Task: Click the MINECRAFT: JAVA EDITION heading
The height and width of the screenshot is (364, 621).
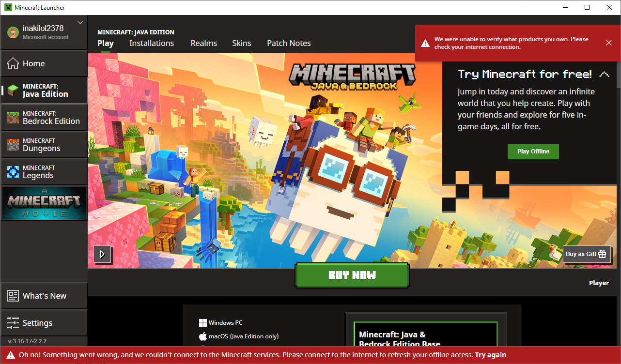Action: point(136,32)
